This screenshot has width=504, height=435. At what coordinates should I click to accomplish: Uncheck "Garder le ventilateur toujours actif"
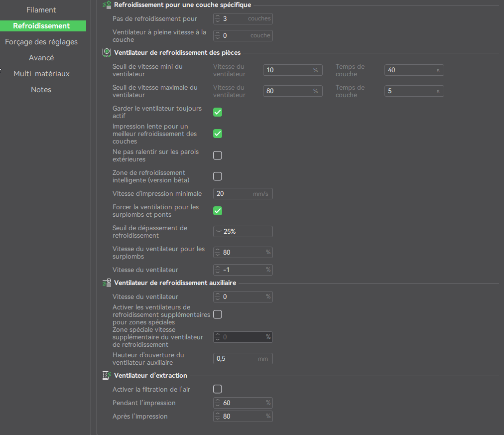pos(218,112)
